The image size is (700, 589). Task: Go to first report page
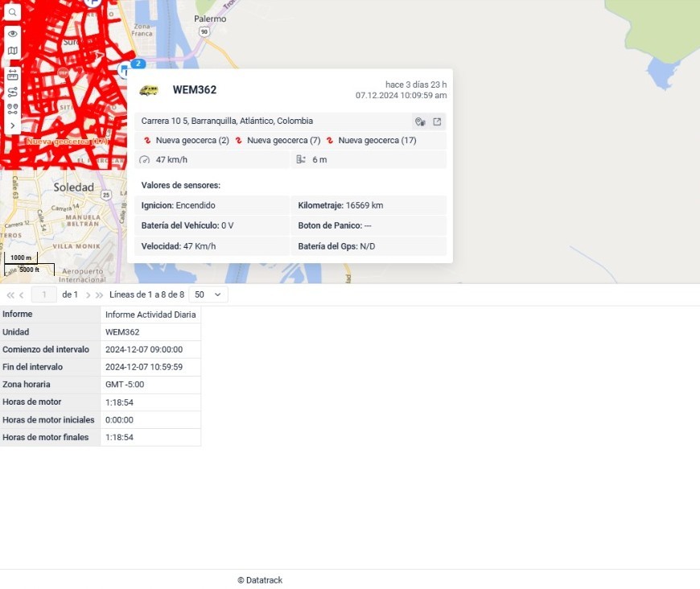[10, 295]
